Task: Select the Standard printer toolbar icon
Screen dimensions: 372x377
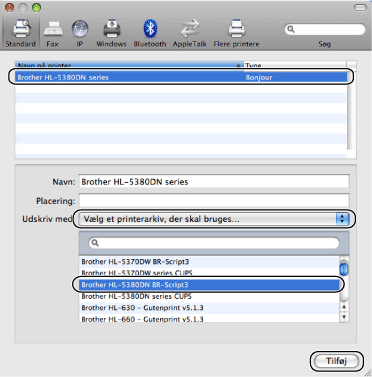Action: pyautogui.click(x=21, y=33)
